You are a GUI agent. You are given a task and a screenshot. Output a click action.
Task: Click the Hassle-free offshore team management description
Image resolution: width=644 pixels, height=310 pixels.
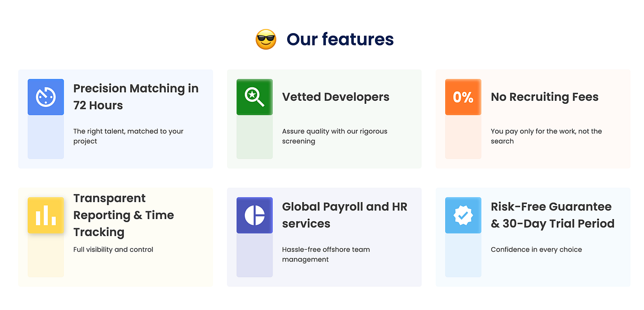click(326, 254)
